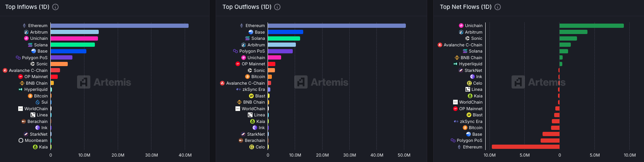
Task: Click the 'zkSync Era' label in Top Net Flows
Action: coord(471,121)
